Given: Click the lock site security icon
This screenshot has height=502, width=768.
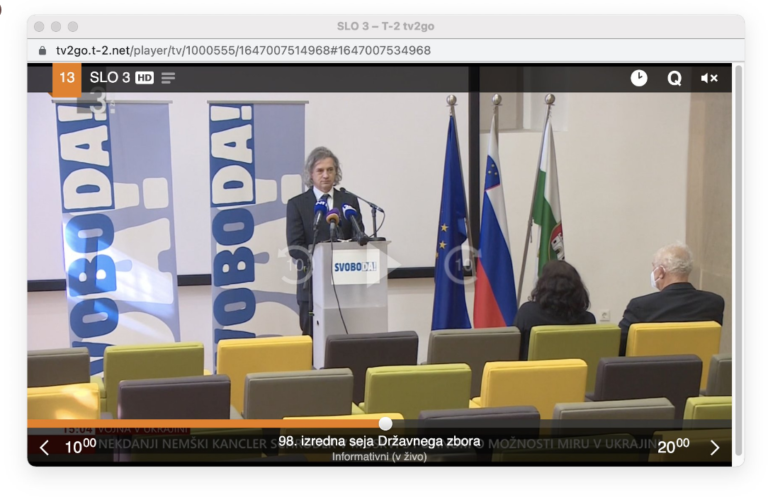Looking at the screenshot, I should [43, 50].
